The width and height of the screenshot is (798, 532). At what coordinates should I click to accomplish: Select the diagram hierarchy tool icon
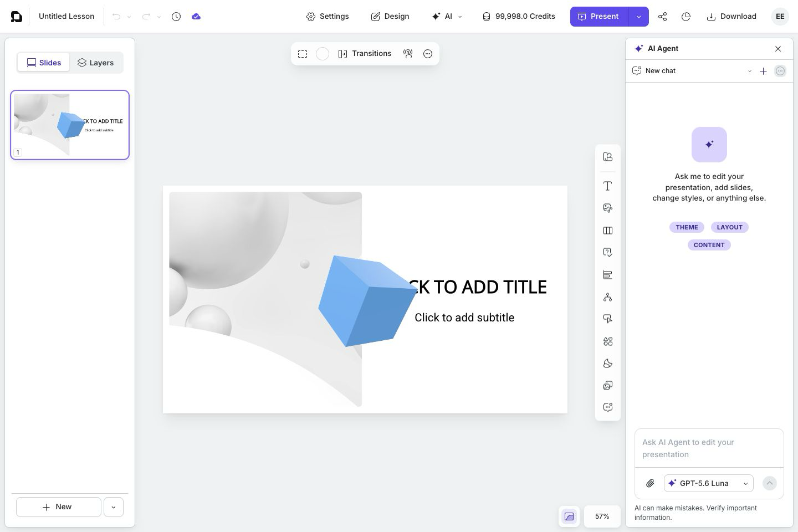coord(608,297)
